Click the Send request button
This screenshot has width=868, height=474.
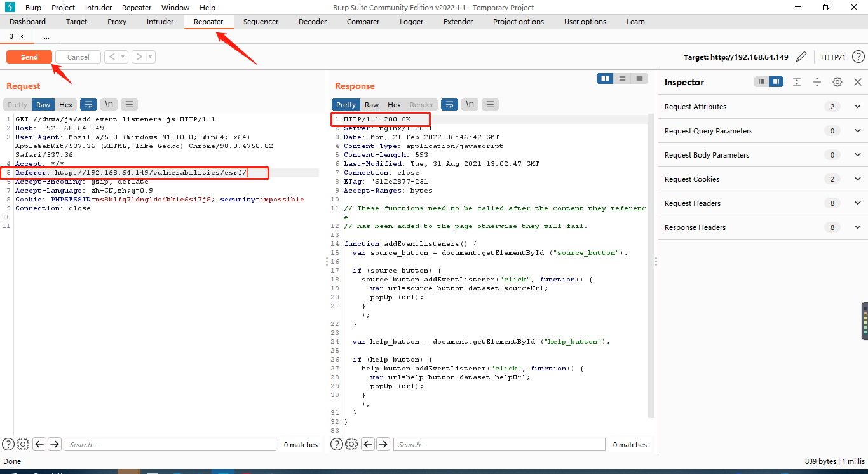tap(29, 57)
